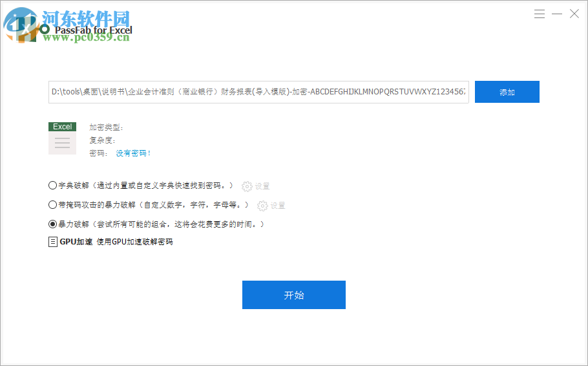
Task: Toggle GPU加速 acceleration checkbox
Action: [53, 242]
